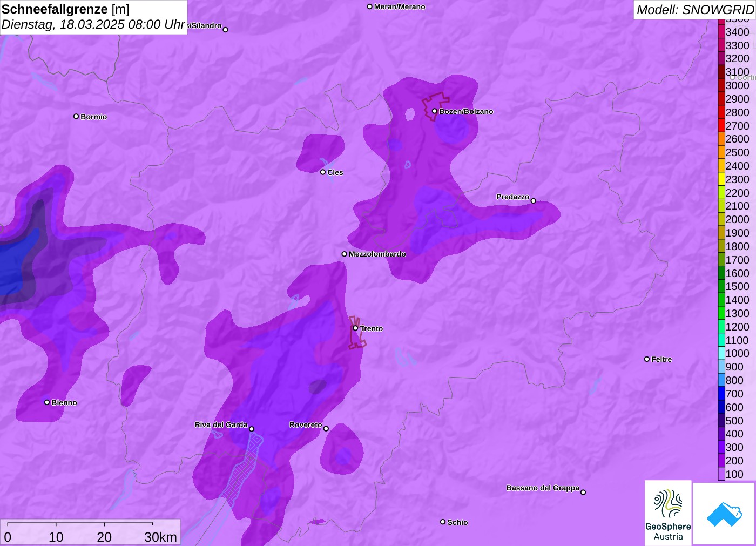Pick the 3400 m legend color swatch
The image size is (756, 546).
[x=721, y=32]
